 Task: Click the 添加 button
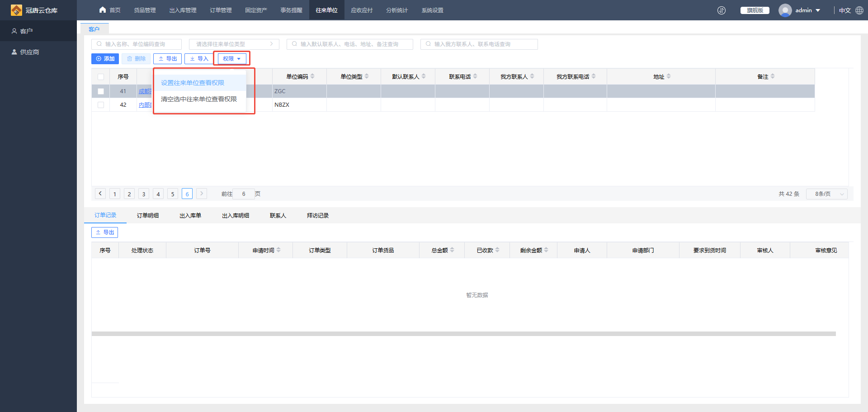105,59
